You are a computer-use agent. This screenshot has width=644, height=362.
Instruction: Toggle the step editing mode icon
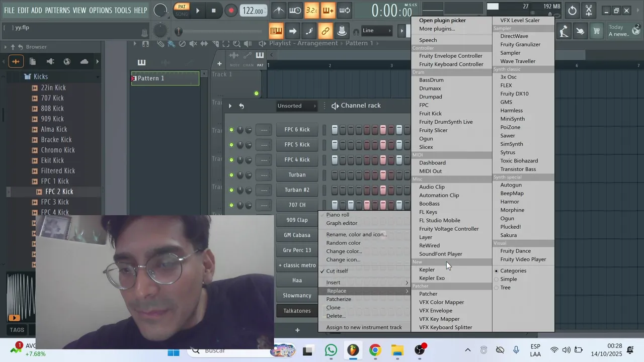pyautogui.click(x=309, y=31)
